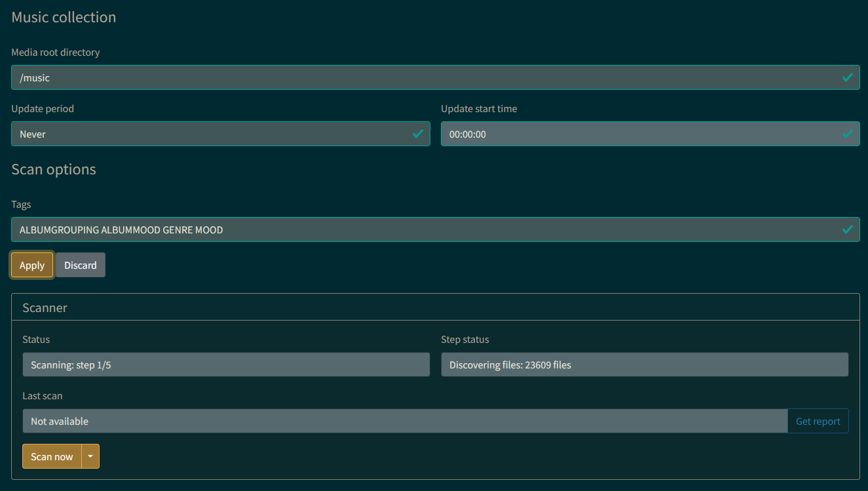This screenshot has width=868, height=491.
Task: Click the checkmark icon in Media root directory field
Action: (847, 77)
